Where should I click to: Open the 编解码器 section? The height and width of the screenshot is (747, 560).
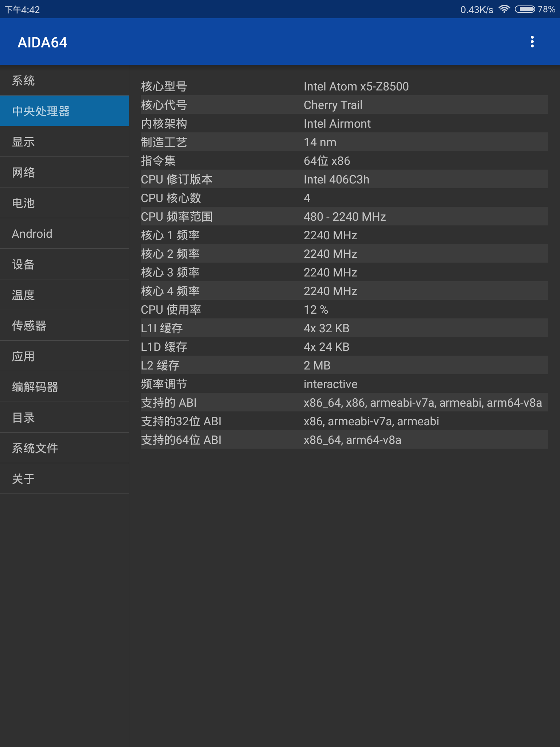click(64, 387)
